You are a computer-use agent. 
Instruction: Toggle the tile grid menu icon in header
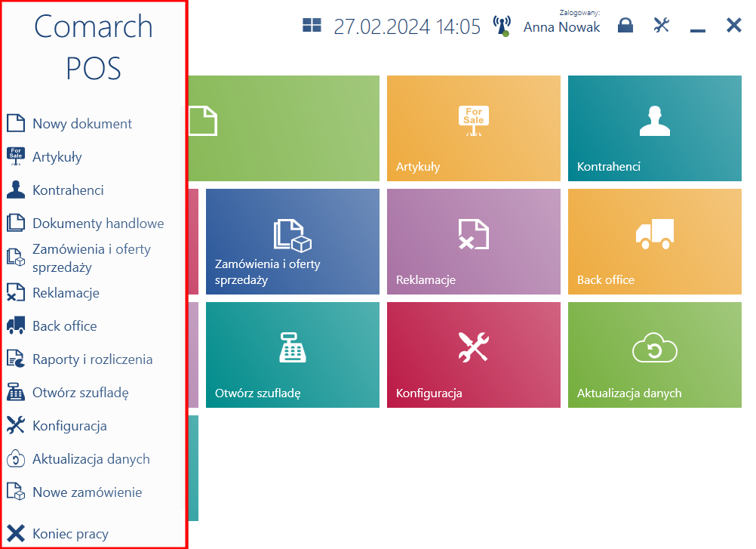point(312,25)
